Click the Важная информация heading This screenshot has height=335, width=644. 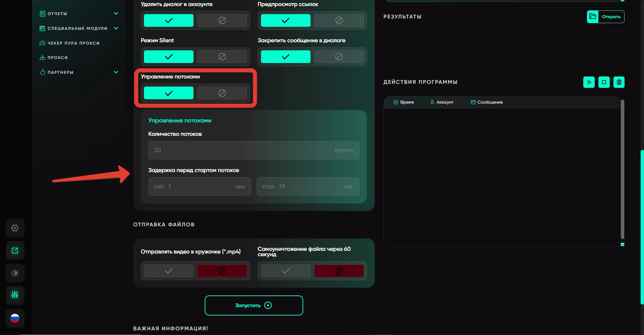[x=171, y=329]
